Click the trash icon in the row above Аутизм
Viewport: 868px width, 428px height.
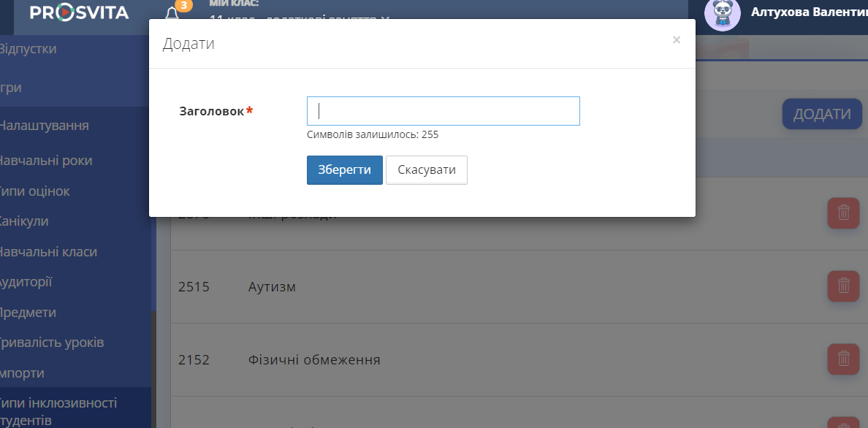[843, 213]
